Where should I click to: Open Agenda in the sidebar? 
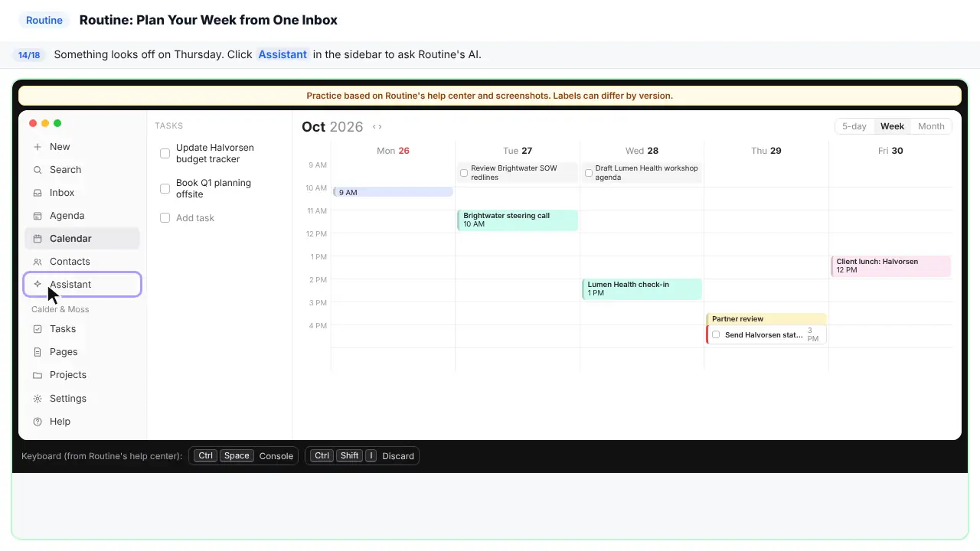82,216
